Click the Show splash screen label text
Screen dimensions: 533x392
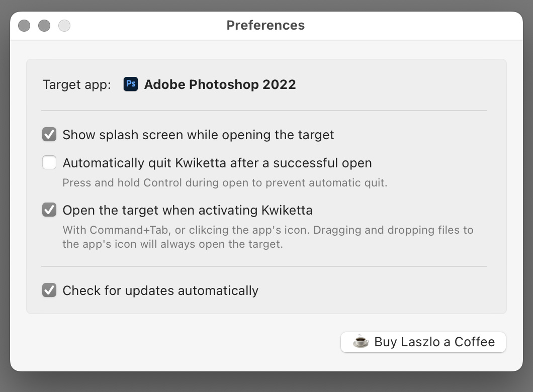pyautogui.click(x=198, y=135)
